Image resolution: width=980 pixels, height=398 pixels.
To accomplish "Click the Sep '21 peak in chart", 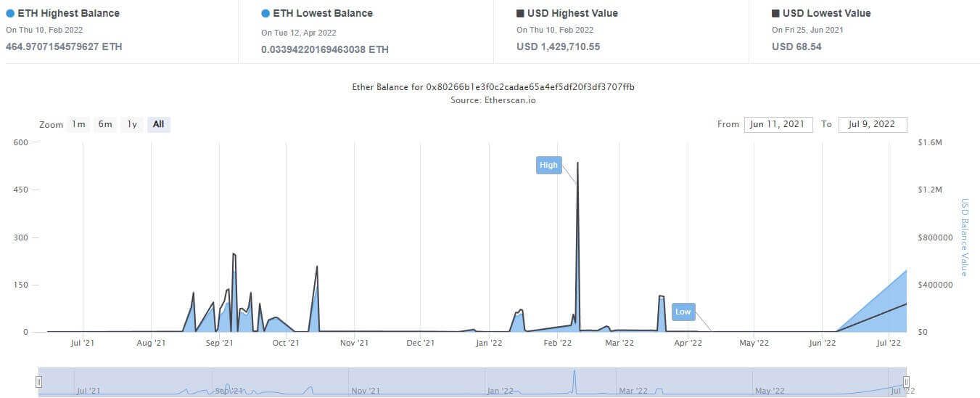I will pyautogui.click(x=234, y=254).
